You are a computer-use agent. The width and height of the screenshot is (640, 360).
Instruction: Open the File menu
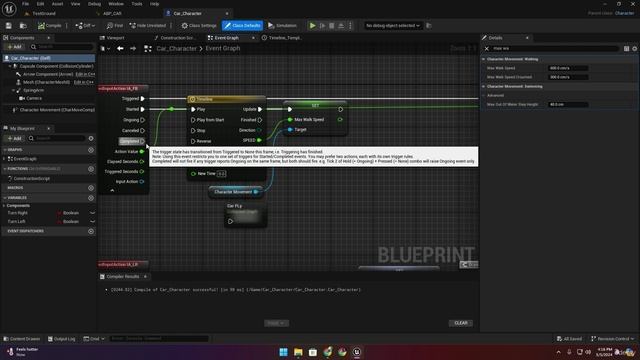[x=25, y=4]
